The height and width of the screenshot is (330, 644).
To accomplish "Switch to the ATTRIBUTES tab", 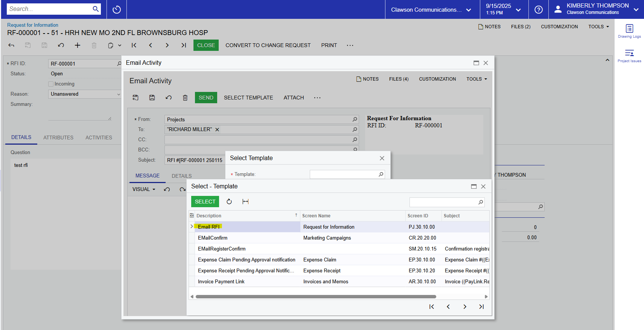I will point(58,137).
